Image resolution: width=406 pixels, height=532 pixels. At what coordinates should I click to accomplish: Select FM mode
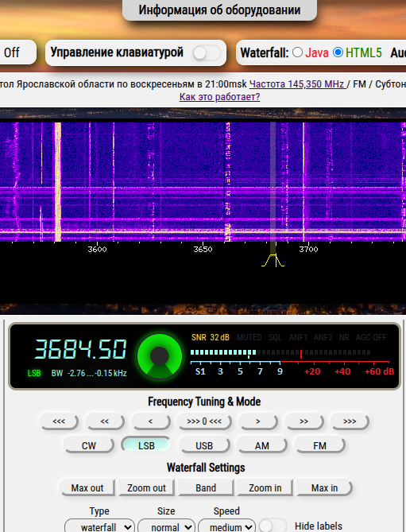[x=319, y=445]
